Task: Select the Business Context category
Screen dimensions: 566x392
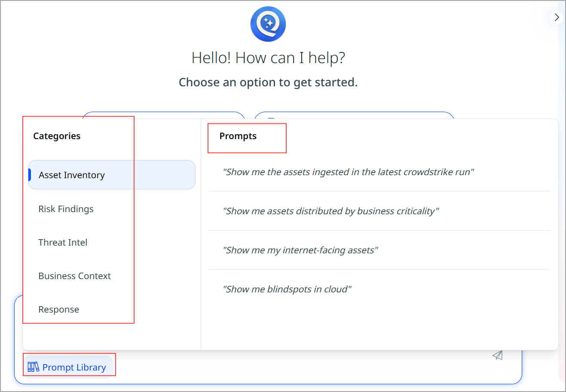Action: click(74, 276)
